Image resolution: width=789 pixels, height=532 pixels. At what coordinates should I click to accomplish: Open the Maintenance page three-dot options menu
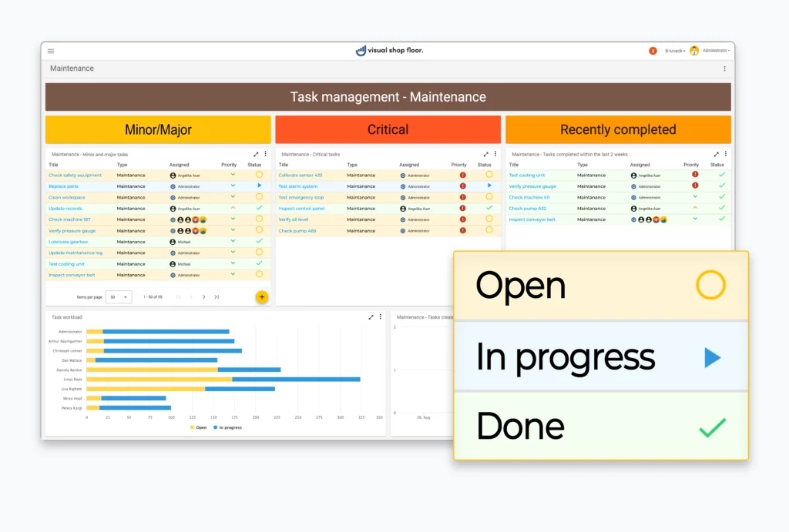[724, 69]
